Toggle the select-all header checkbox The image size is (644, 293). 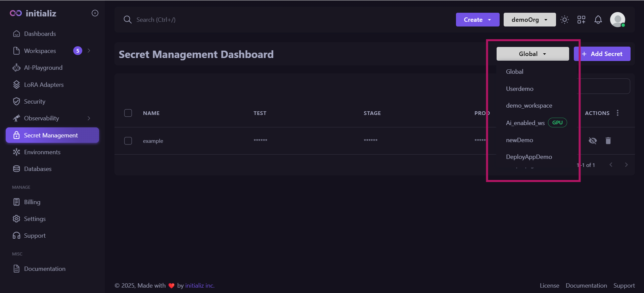pyautogui.click(x=128, y=113)
